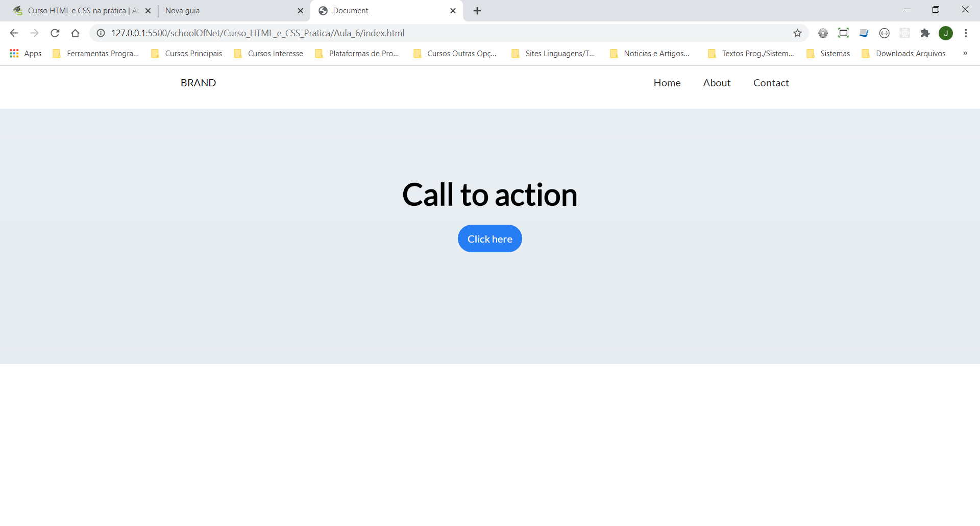Open the Contact navigation link
The width and height of the screenshot is (980, 526).
(x=771, y=83)
